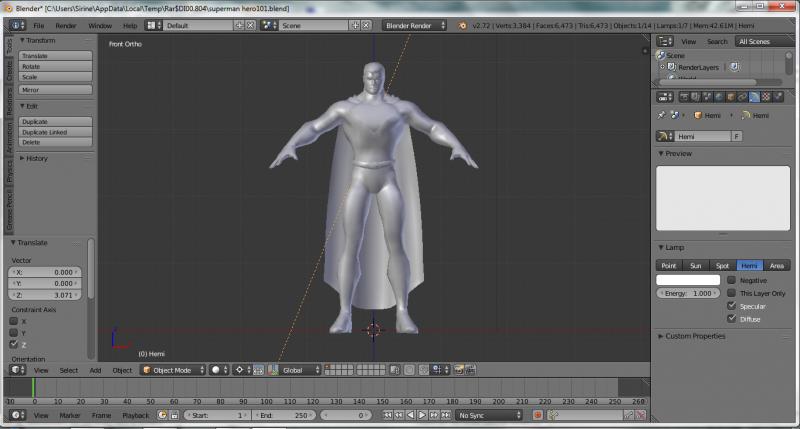The width and height of the screenshot is (800, 429).
Task: Click the Energy value field
Action: [687, 294]
